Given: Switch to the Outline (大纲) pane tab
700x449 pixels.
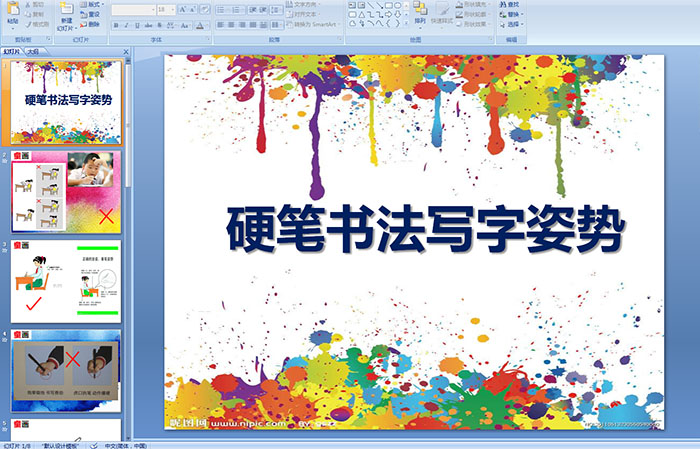Looking at the screenshot, I should [33, 52].
